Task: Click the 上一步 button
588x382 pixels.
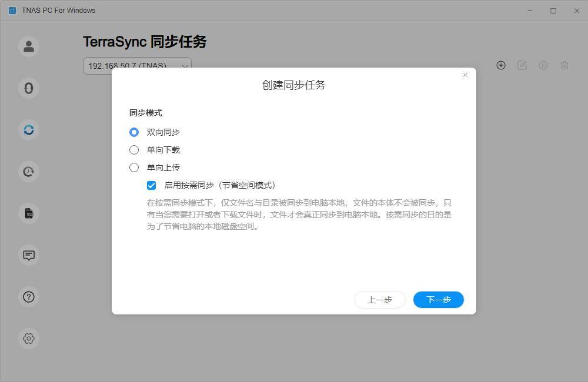Action: click(380, 300)
